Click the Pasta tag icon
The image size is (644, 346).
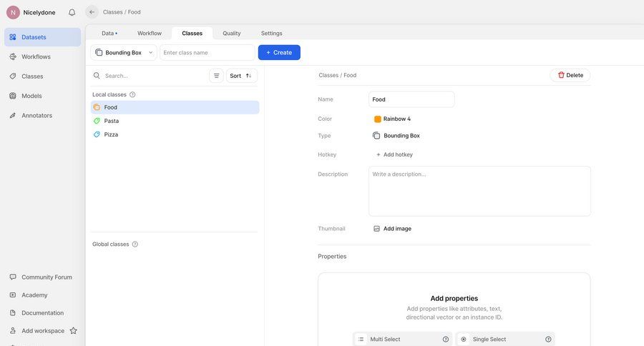(x=97, y=121)
